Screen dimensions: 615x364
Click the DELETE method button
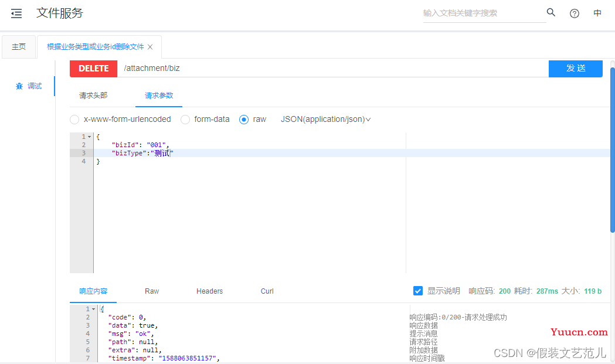point(93,69)
